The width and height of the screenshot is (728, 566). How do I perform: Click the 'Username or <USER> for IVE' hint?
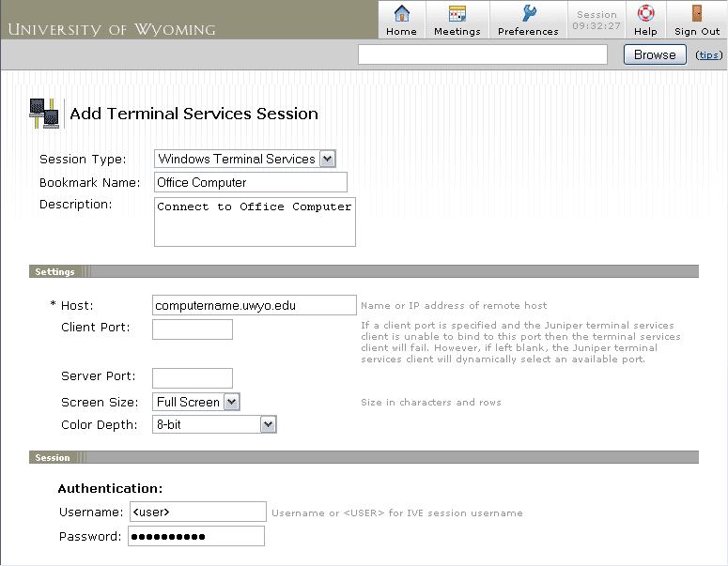(x=397, y=513)
